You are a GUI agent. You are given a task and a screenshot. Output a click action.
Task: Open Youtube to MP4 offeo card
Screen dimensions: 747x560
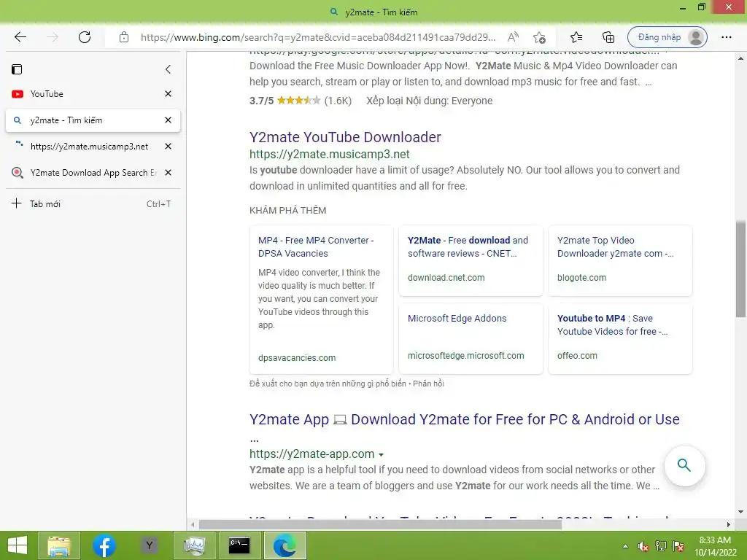pyautogui.click(x=620, y=338)
